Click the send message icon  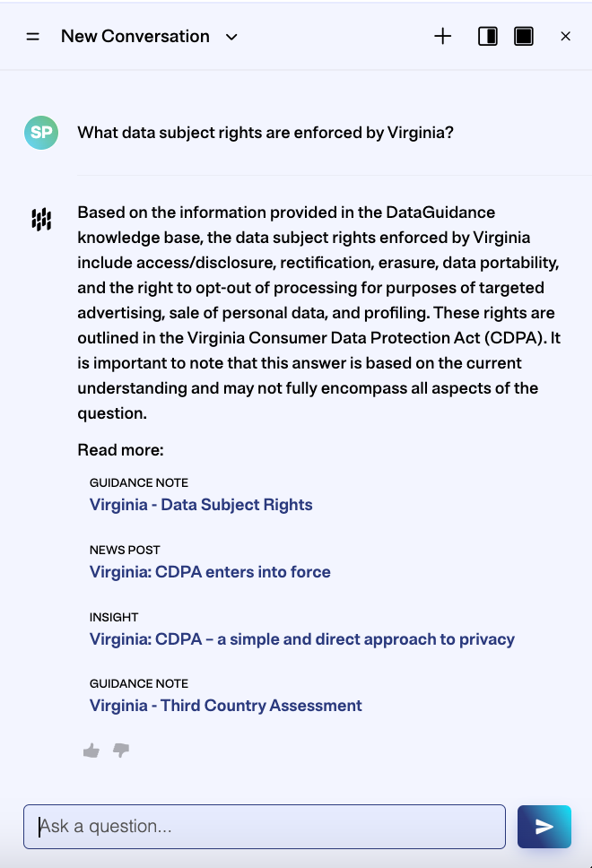(x=544, y=826)
